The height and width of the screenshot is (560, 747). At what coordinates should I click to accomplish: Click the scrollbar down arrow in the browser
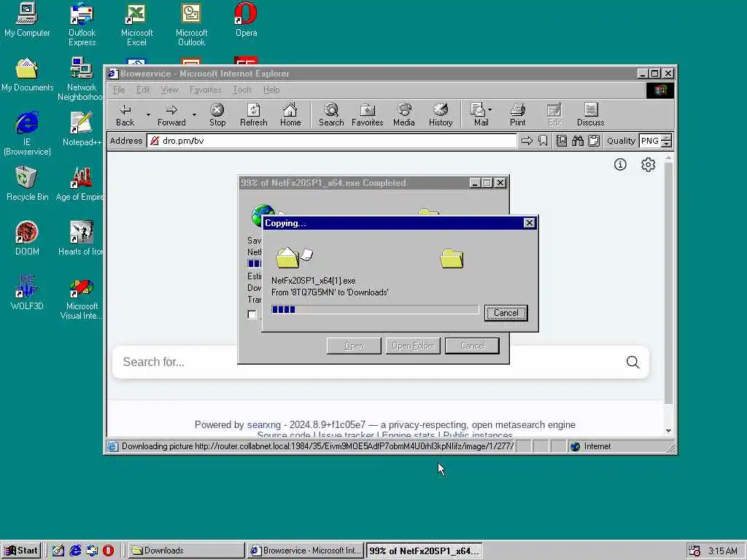pos(668,430)
